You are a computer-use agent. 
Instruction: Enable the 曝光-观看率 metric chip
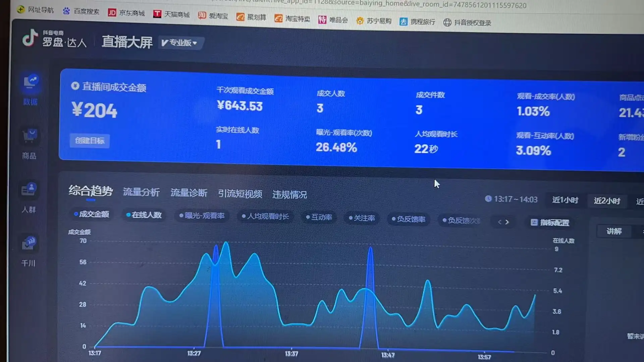pyautogui.click(x=202, y=216)
